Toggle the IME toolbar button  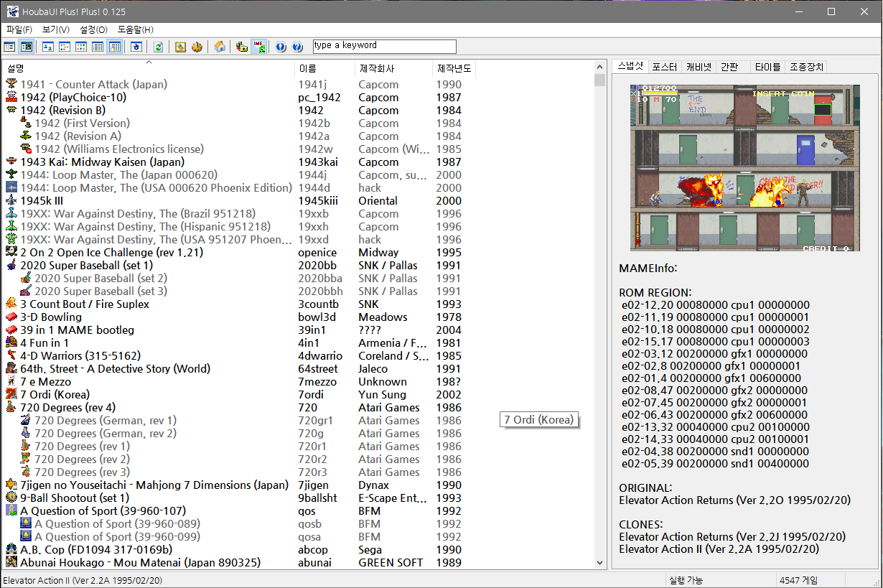pos(259,47)
